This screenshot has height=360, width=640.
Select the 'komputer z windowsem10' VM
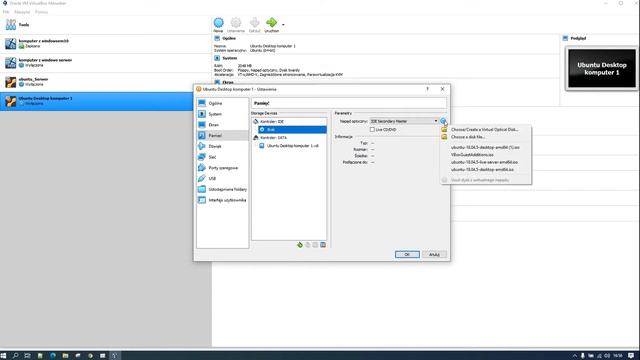coord(105,44)
